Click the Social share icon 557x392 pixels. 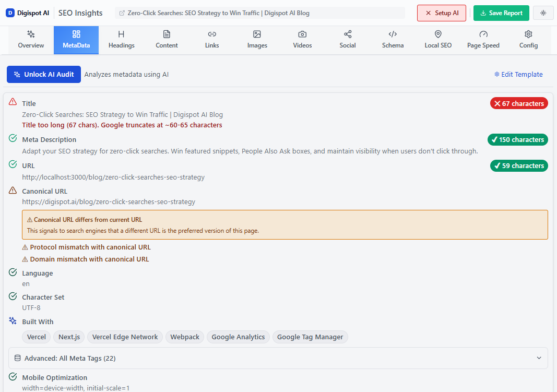coord(347,33)
